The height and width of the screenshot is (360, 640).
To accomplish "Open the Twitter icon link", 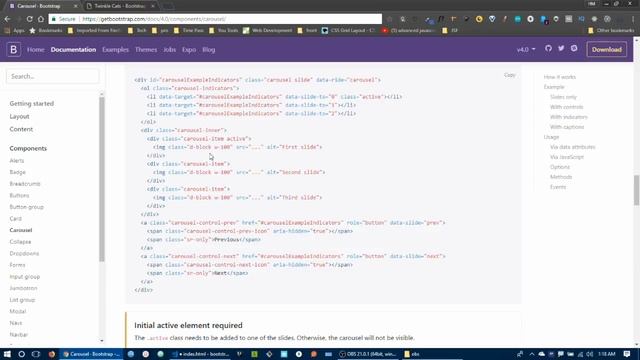I will tap(561, 48).
